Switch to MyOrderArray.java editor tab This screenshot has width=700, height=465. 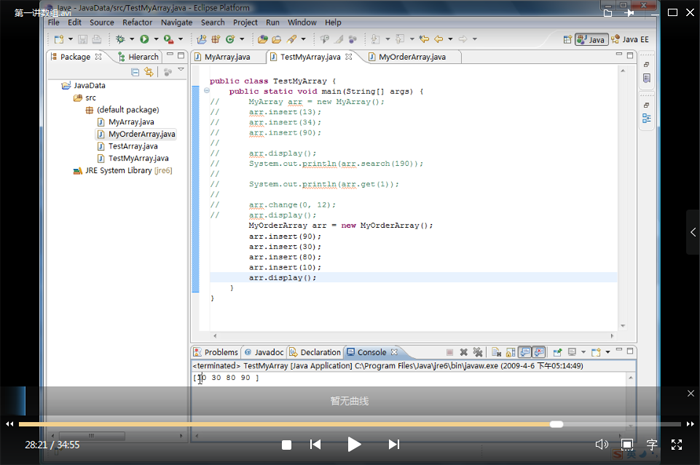click(412, 57)
